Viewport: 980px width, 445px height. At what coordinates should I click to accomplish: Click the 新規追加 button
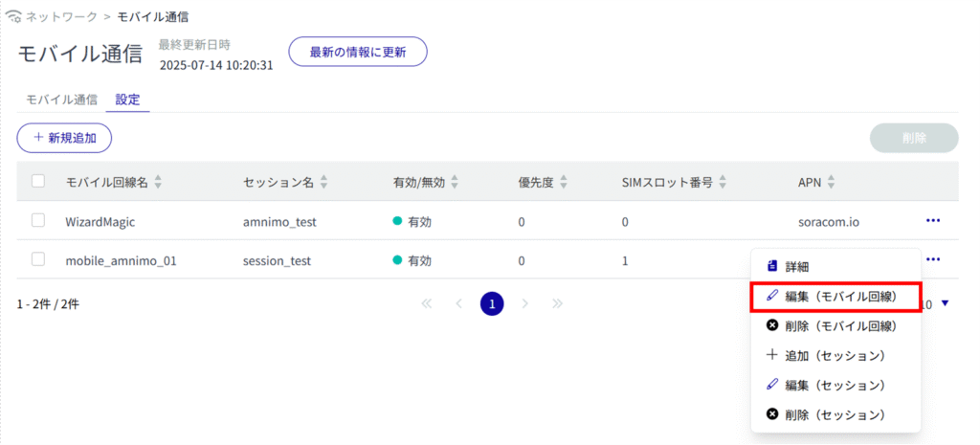pos(64,138)
